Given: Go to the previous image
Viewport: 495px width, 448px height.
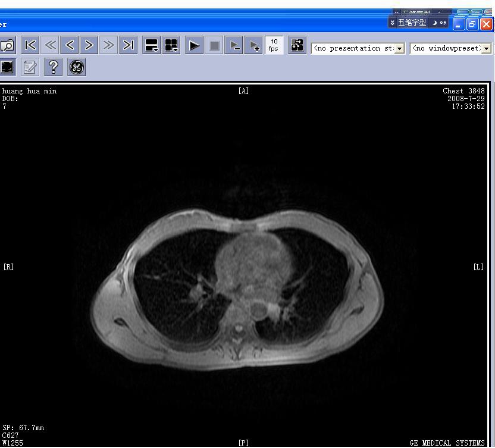Looking at the screenshot, I should coord(70,45).
